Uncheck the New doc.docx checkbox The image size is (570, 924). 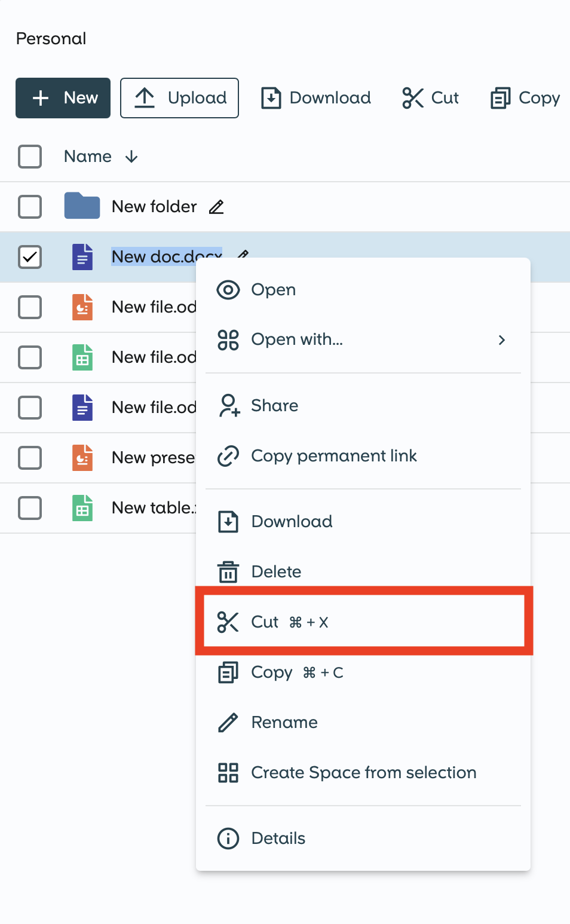[x=30, y=257]
